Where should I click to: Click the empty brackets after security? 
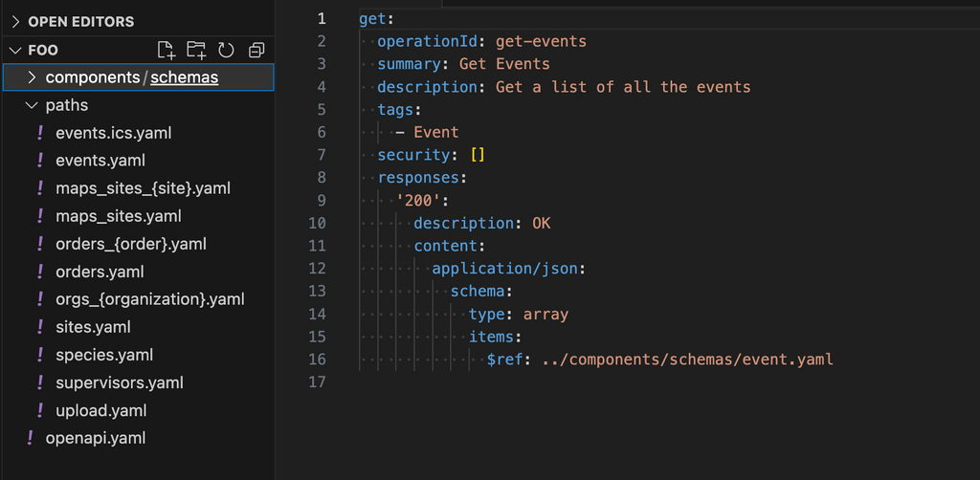click(478, 155)
